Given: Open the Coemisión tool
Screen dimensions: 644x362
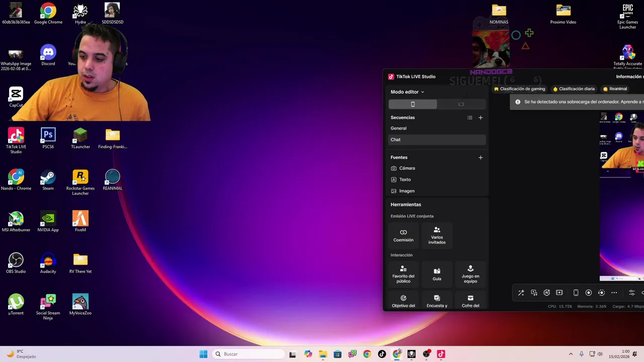Looking at the screenshot, I should click(404, 235).
